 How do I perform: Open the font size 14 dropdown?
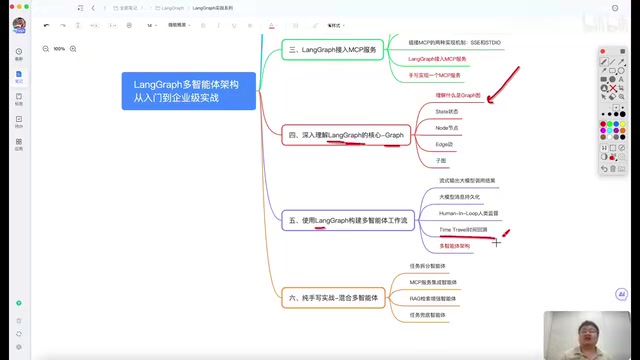tap(152, 25)
